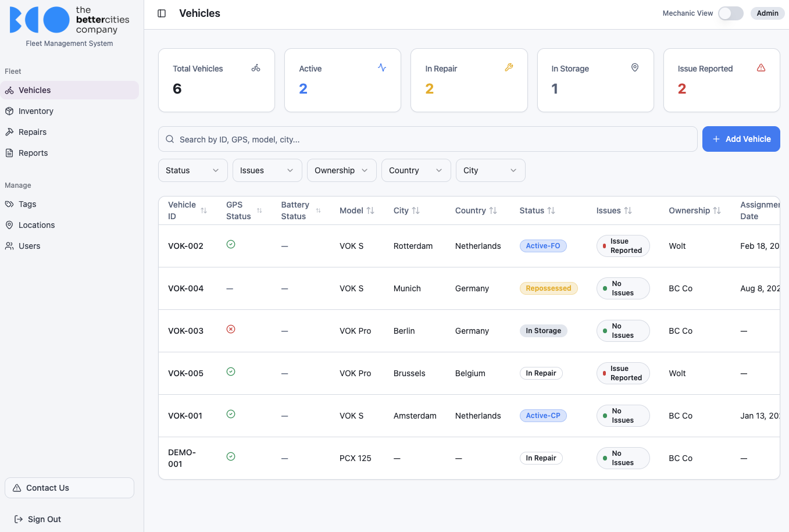Sort table by Ownership column arrows
This screenshot has width=789, height=532.
coord(717,210)
